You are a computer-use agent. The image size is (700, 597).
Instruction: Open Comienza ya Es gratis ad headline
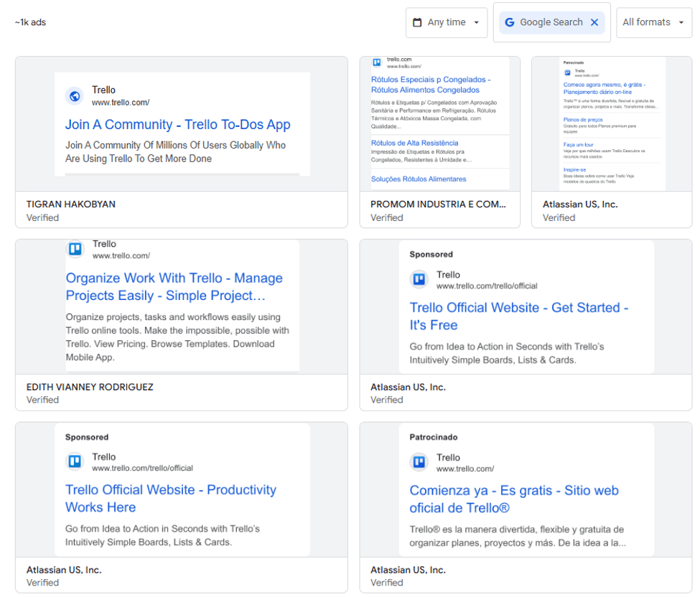pos(514,499)
